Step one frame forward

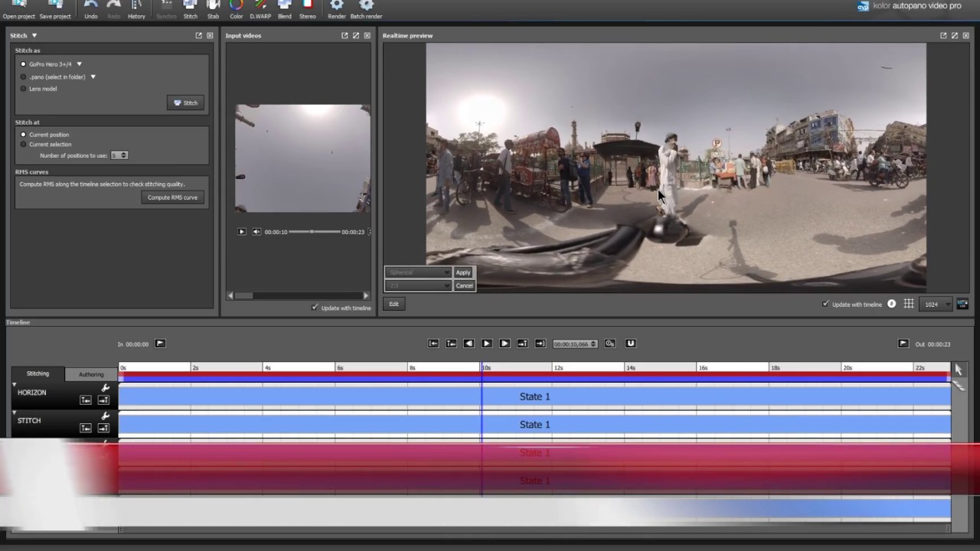(505, 344)
